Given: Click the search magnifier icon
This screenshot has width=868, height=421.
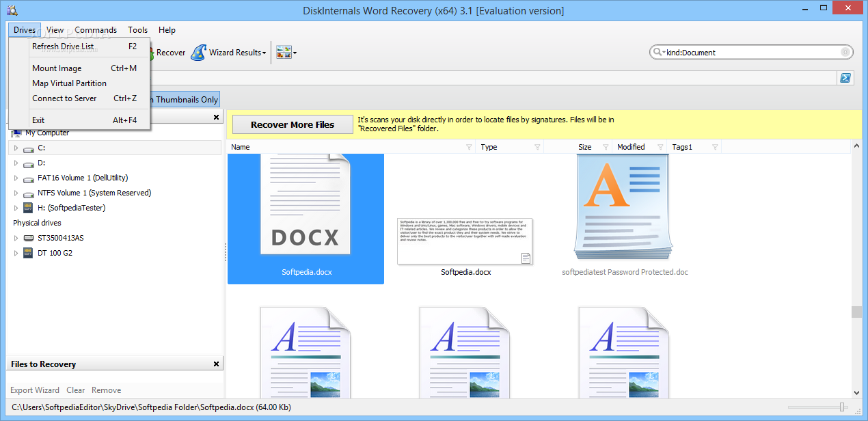Looking at the screenshot, I should pos(657,52).
